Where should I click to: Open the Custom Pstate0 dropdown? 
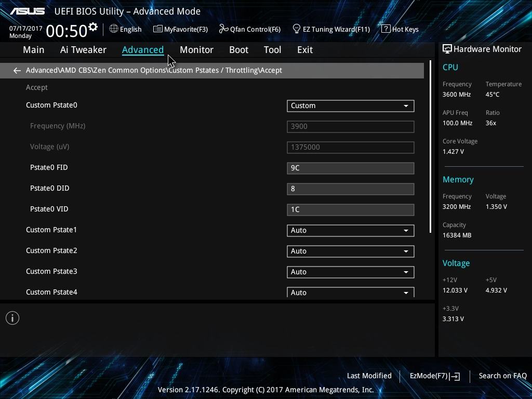[351, 106]
